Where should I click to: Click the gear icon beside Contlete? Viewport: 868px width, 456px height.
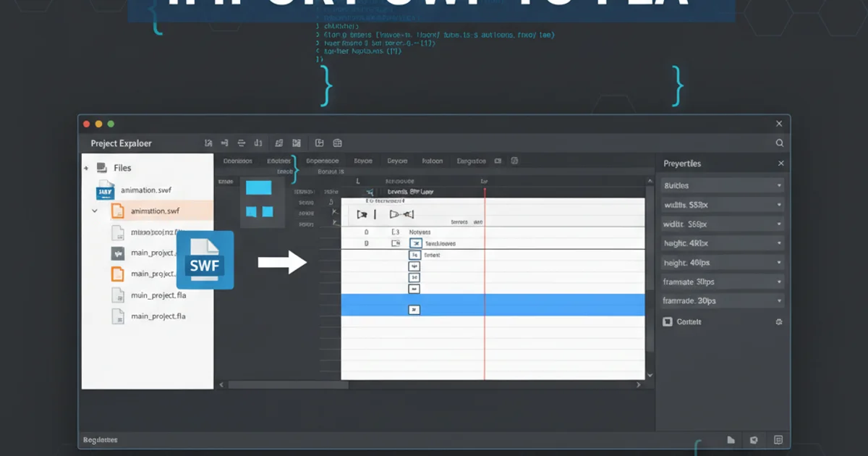[x=779, y=322]
